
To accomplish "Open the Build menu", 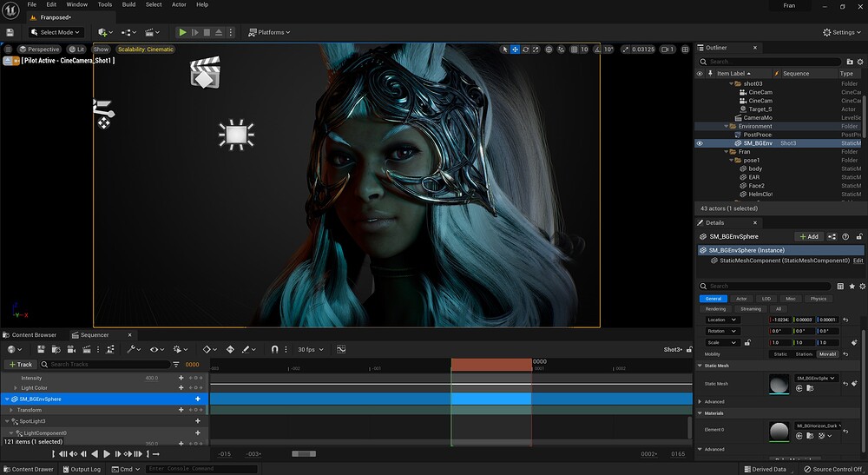I will (128, 4).
